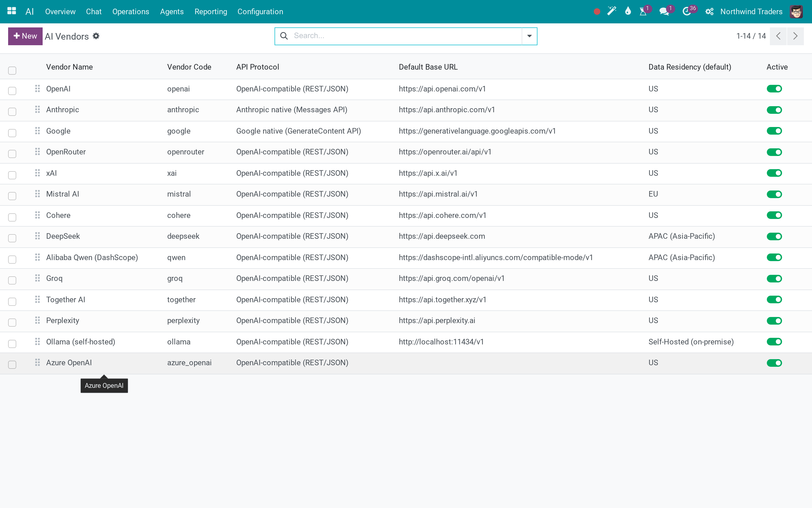Click the 1-14 / 14 pager counter
This screenshot has width=812, height=508.
(x=751, y=36)
